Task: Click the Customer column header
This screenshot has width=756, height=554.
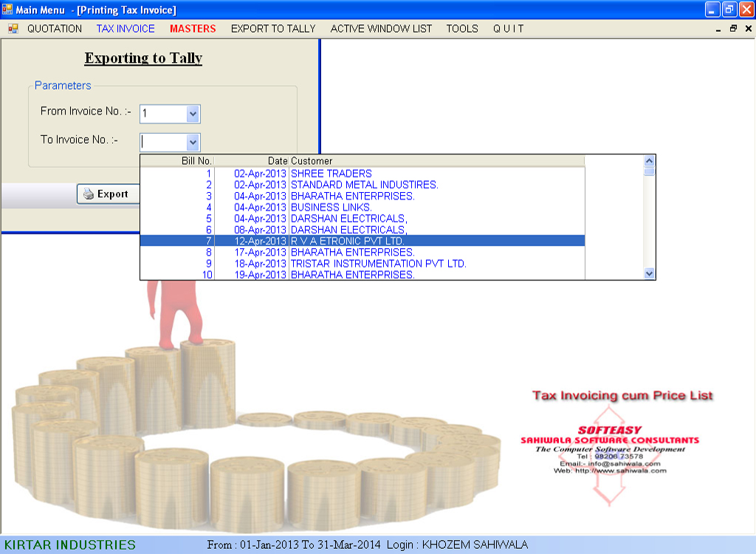Action: pyautogui.click(x=437, y=161)
